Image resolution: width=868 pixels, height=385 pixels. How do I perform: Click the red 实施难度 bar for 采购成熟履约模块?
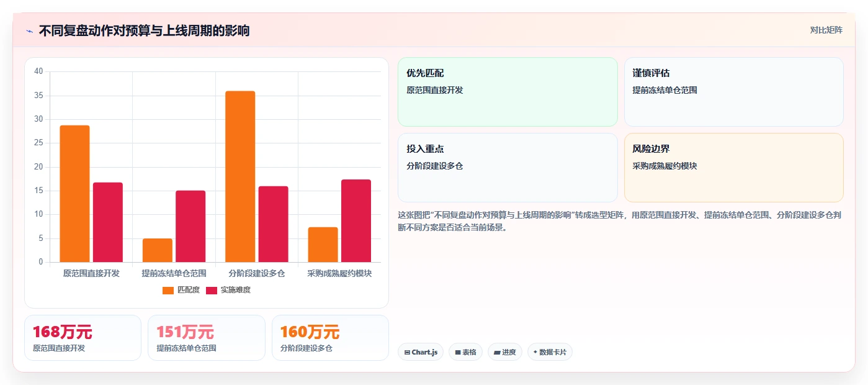click(356, 220)
